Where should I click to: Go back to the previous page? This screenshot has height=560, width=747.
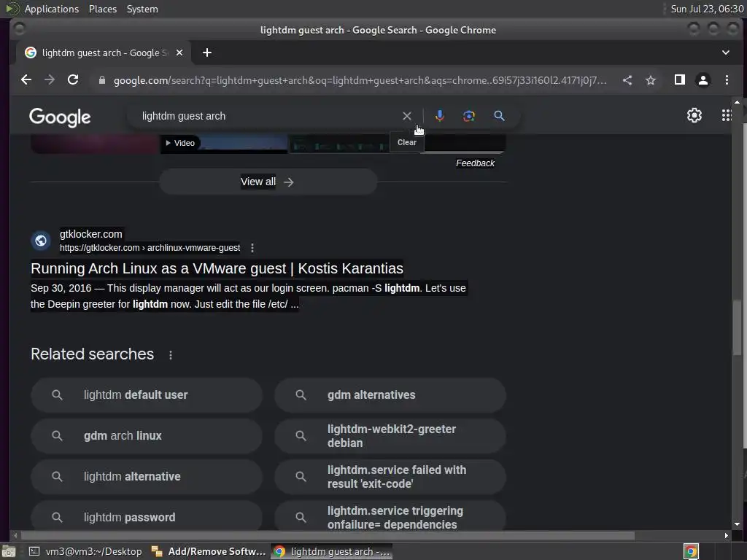(26, 80)
